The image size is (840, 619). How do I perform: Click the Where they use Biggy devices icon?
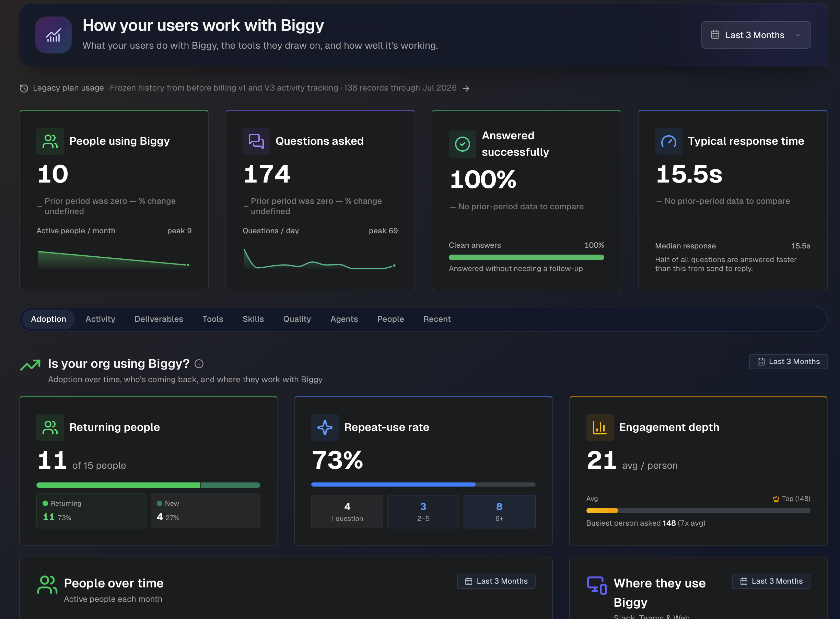(x=597, y=585)
